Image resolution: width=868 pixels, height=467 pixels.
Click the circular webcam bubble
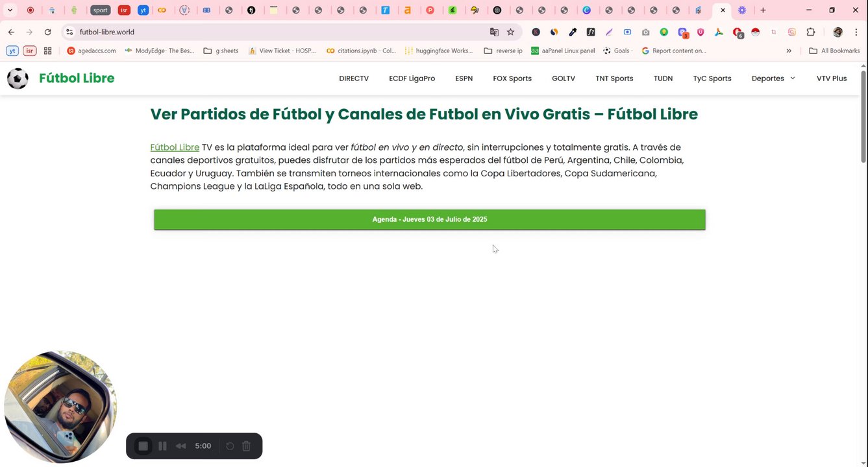pos(60,407)
